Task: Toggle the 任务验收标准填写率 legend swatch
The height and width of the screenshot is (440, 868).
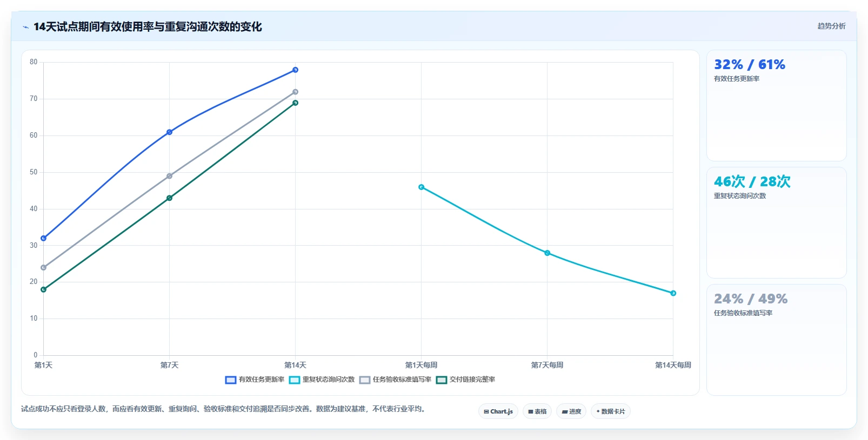Action: pos(365,380)
